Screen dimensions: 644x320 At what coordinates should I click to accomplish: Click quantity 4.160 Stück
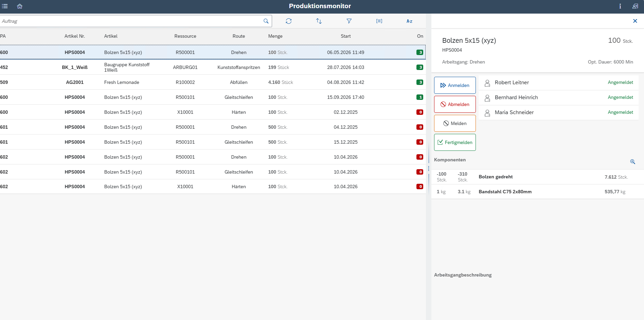click(281, 82)
